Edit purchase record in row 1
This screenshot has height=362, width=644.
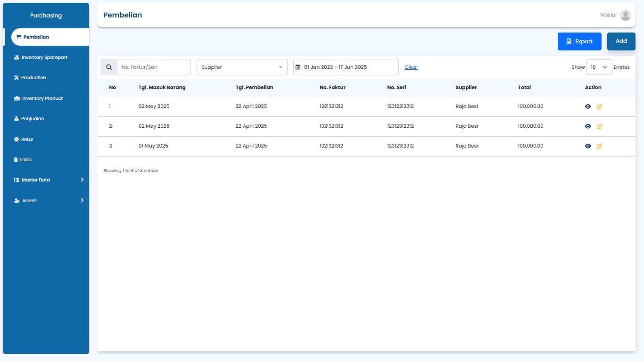click(x=599, y=106)
